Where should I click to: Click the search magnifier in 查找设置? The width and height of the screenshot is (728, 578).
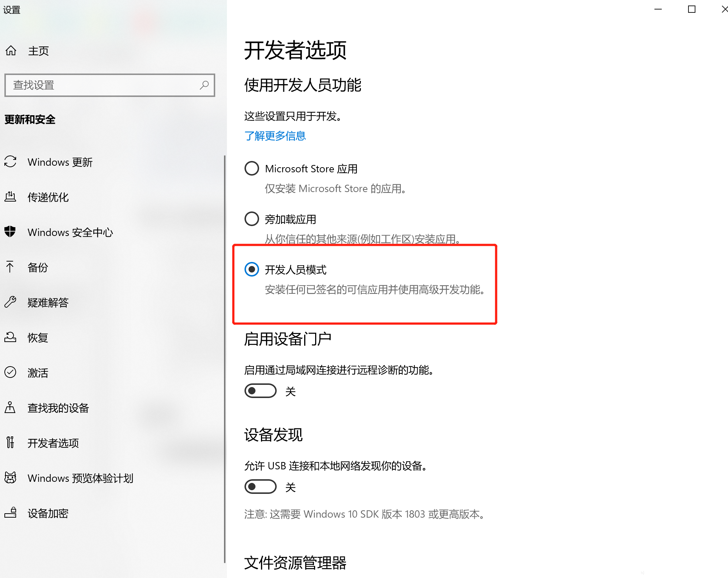tap(204, 85)
